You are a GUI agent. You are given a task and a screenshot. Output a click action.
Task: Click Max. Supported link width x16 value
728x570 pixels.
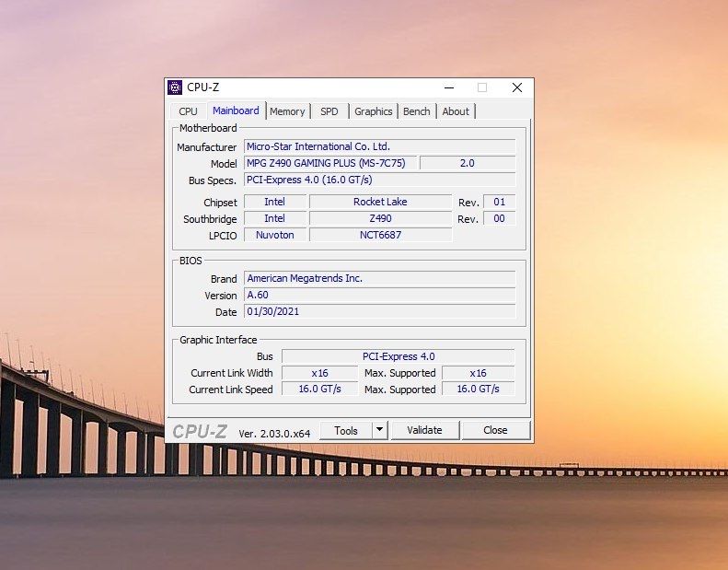tap(479, 373)
